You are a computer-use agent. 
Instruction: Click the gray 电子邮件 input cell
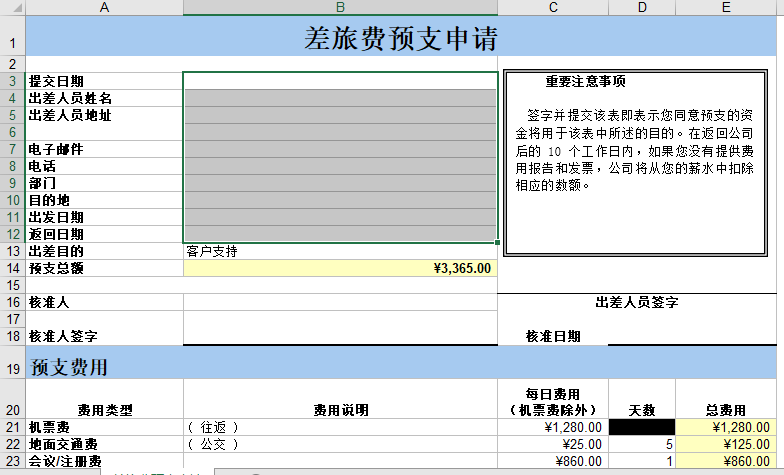point(340,149)
